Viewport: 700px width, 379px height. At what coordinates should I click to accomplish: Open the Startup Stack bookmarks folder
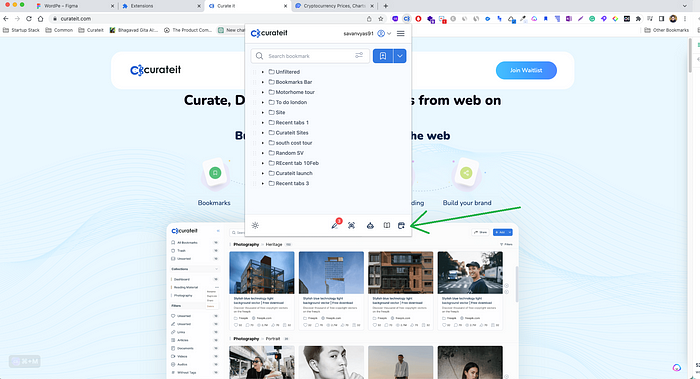click(21, 30)
